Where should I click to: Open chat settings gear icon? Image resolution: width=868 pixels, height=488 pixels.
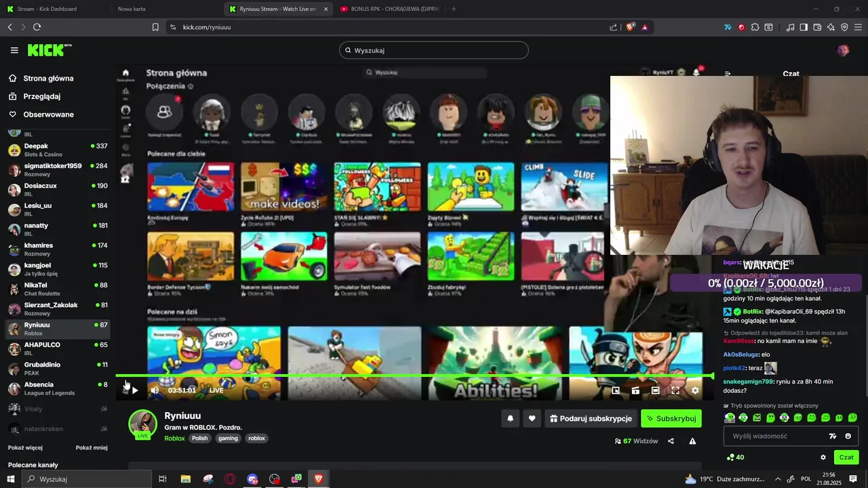click(x=823, y=457)
